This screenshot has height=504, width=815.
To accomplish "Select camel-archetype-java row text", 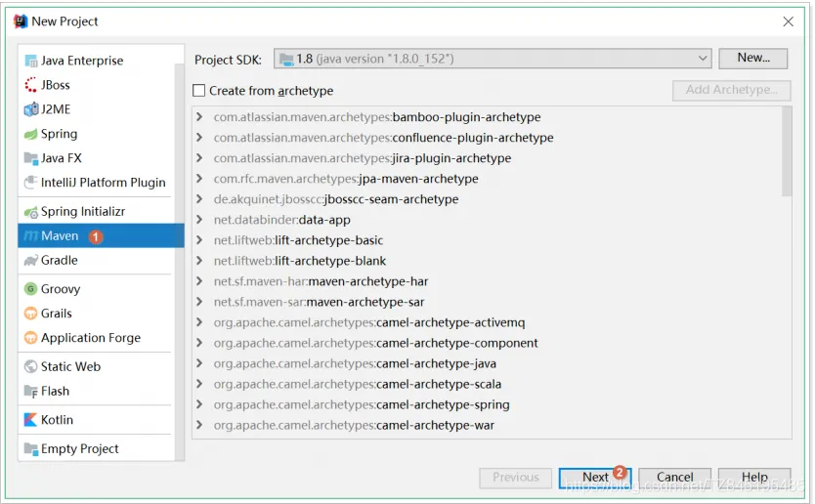I will [355, 363].
